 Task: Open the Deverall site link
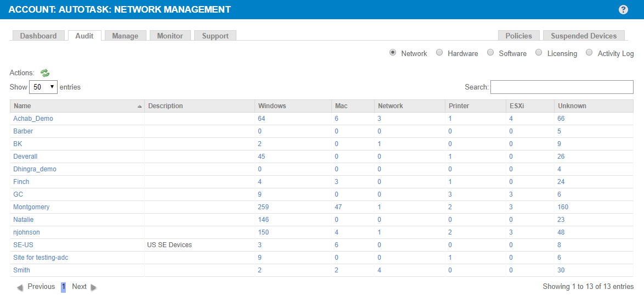[x=25, y=156]
